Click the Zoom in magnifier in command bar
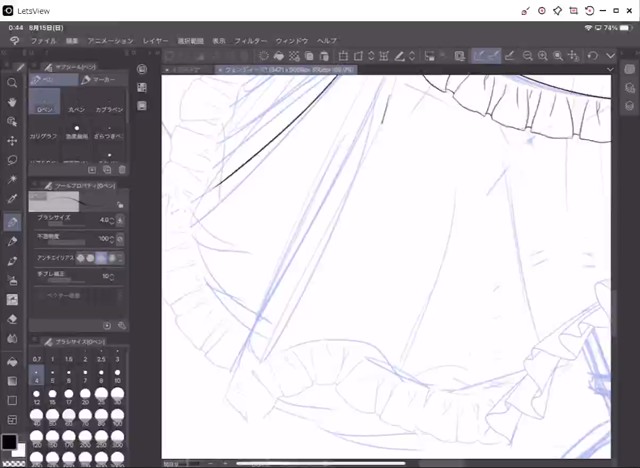 pos(542,56)
